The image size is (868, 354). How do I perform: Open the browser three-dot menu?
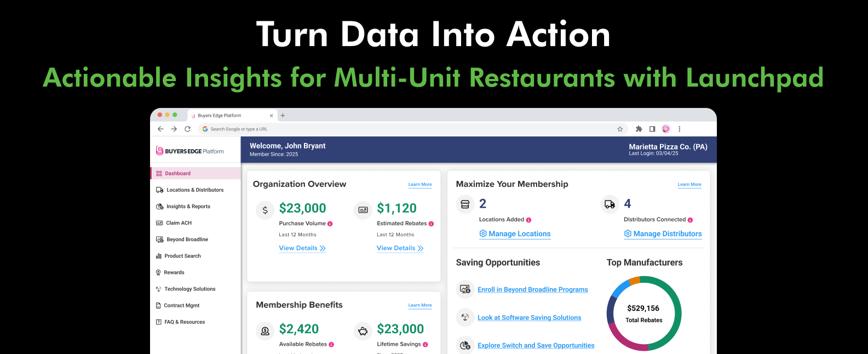[680, 129]
